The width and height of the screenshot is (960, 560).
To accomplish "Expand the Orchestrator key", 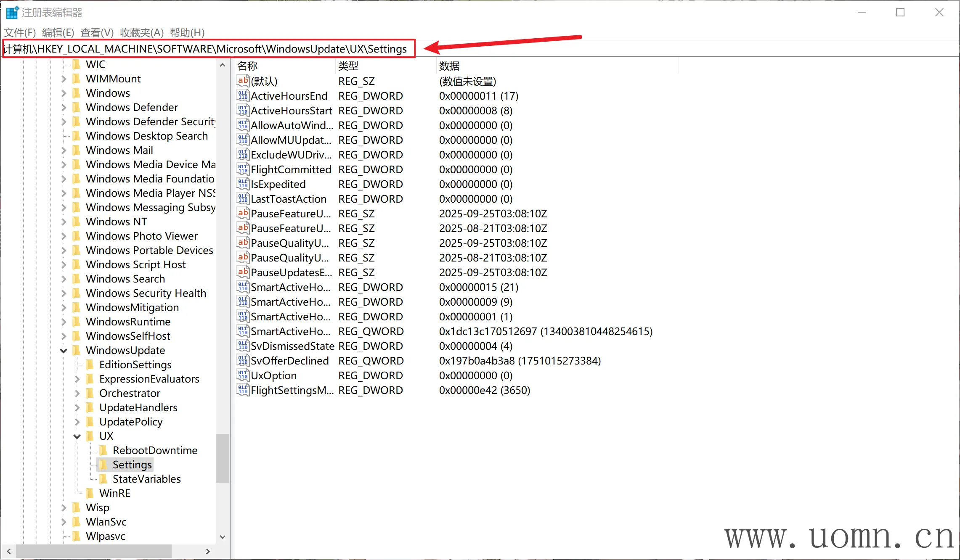I will (x=77, y=393).
